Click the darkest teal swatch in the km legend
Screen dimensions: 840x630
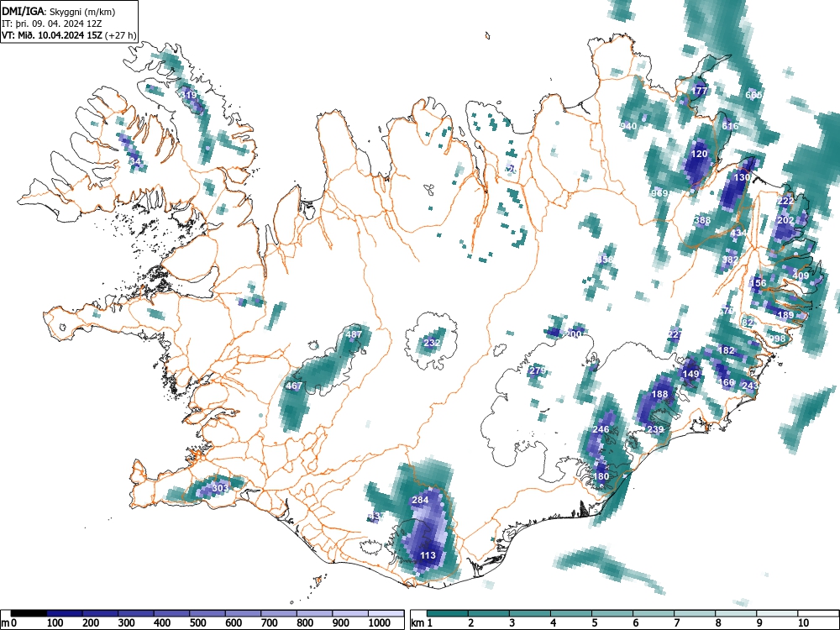click(448, 613)
